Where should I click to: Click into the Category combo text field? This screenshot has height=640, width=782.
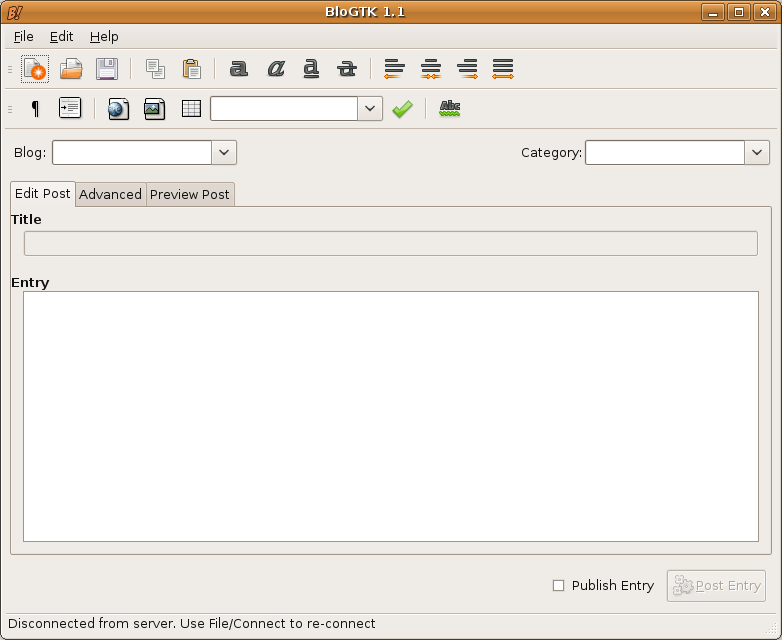point(665,153)
